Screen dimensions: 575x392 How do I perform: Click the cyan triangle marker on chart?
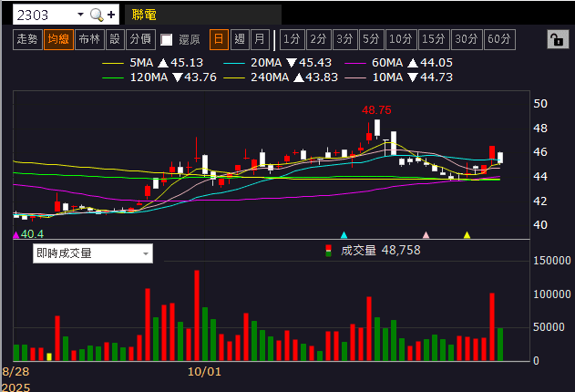click(x=344, y=235)
